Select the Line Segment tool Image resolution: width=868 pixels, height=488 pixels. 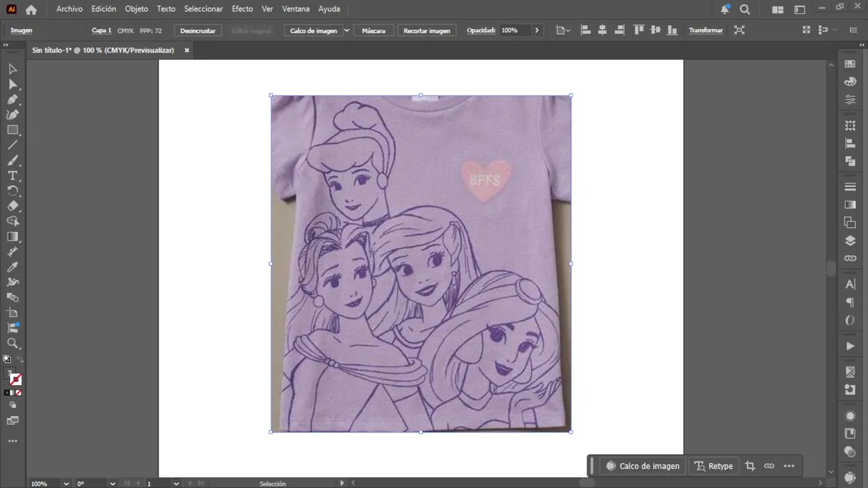(x=12, y=145)
